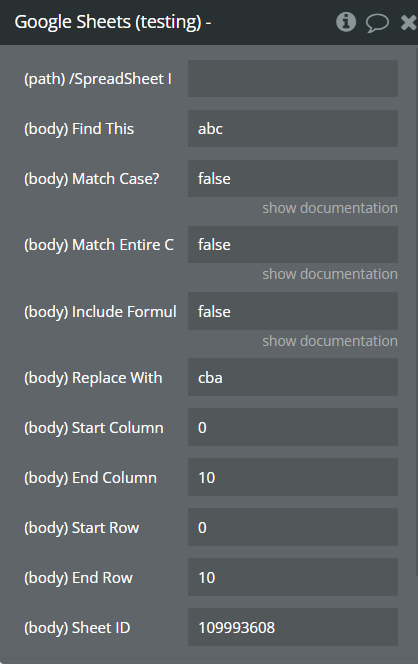
Task: Close the Google Sheets testing panel
Action: click(x=408, y=22)
